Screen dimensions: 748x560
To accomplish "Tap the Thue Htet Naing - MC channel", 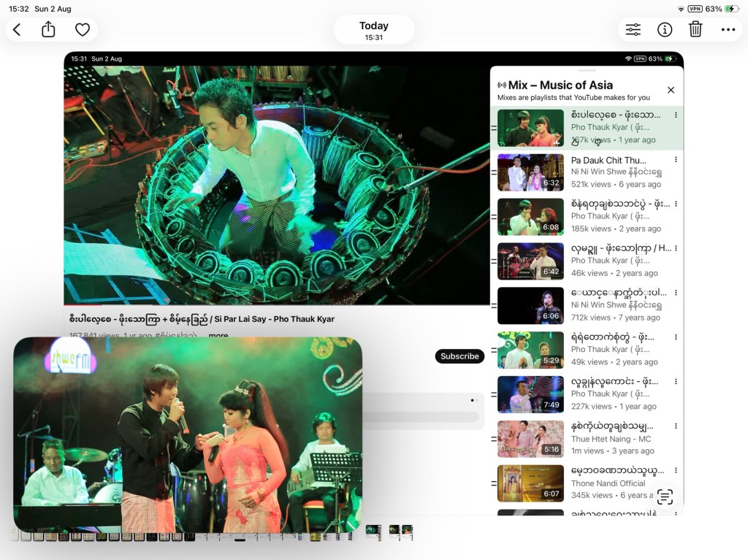I will point(611,439).
